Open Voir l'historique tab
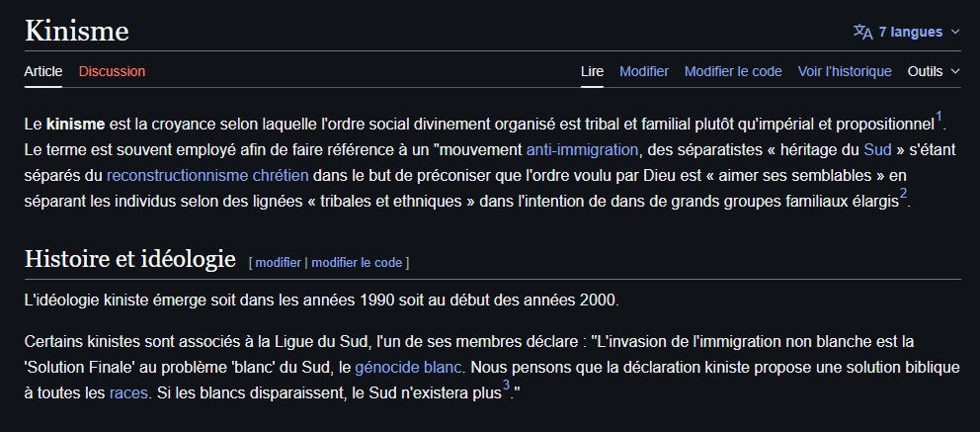Image resolution: width=980 pixels, height=432 pixels. click(845, 71)
